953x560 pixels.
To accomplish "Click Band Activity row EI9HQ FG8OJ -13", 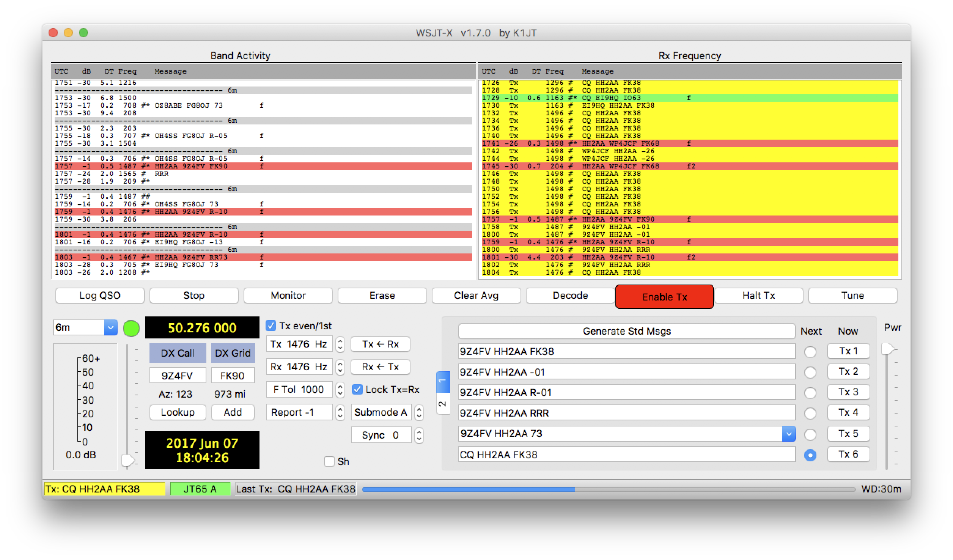I will click(x=263, y=242).
